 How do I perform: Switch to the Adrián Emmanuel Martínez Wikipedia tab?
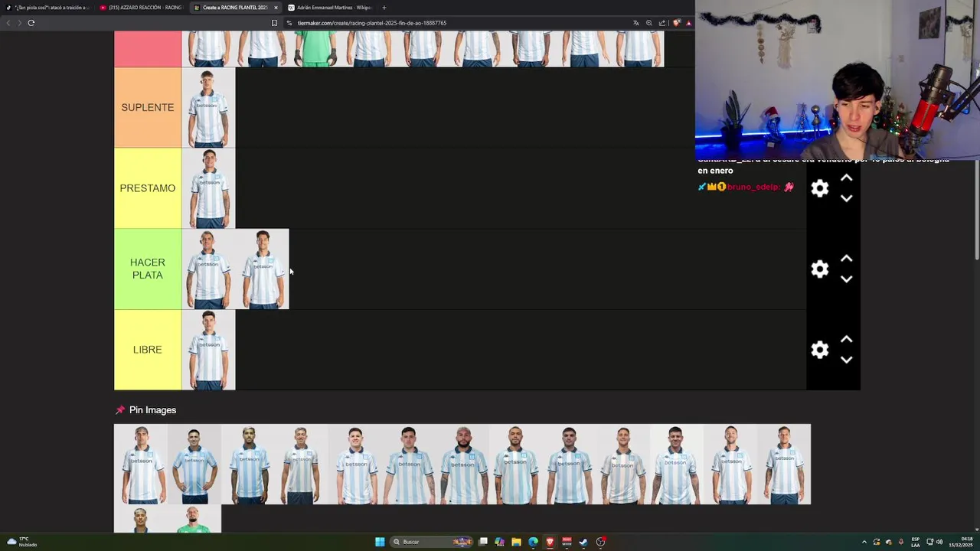329,8
